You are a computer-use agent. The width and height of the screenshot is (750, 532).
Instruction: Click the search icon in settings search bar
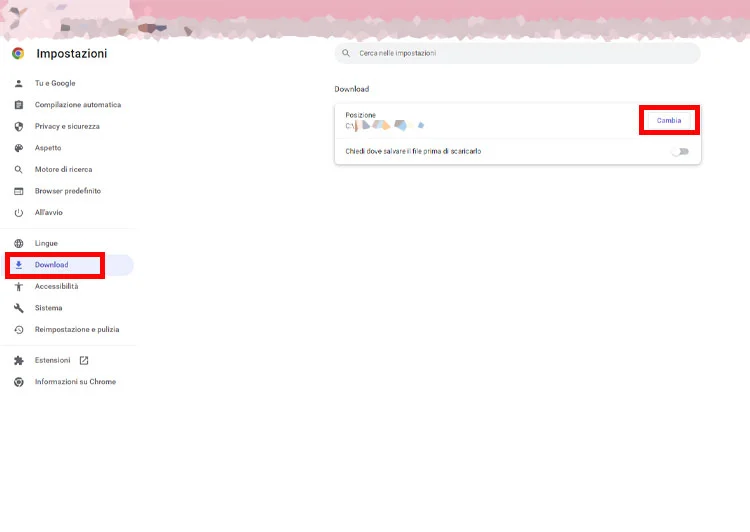point(346,53)
